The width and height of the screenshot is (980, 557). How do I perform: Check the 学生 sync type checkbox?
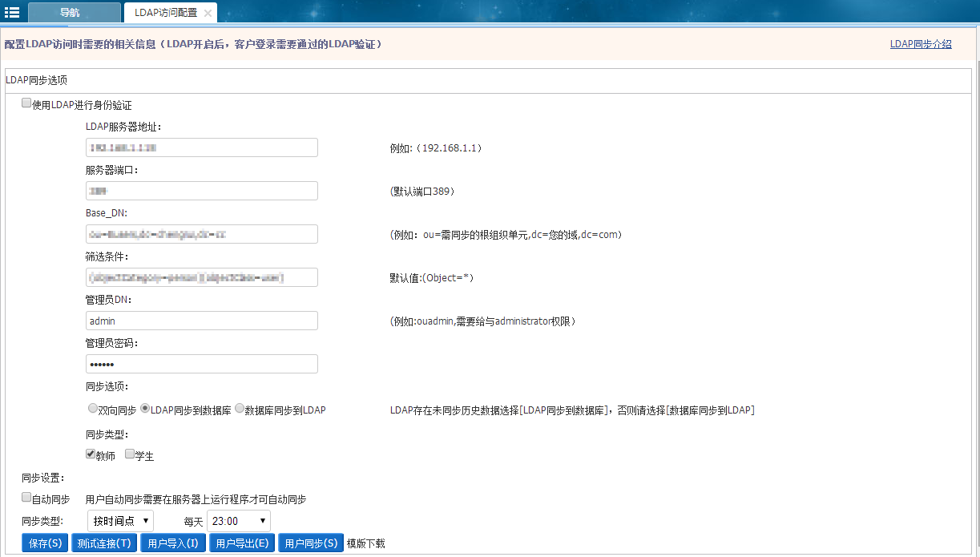click(x=130, y=454)
